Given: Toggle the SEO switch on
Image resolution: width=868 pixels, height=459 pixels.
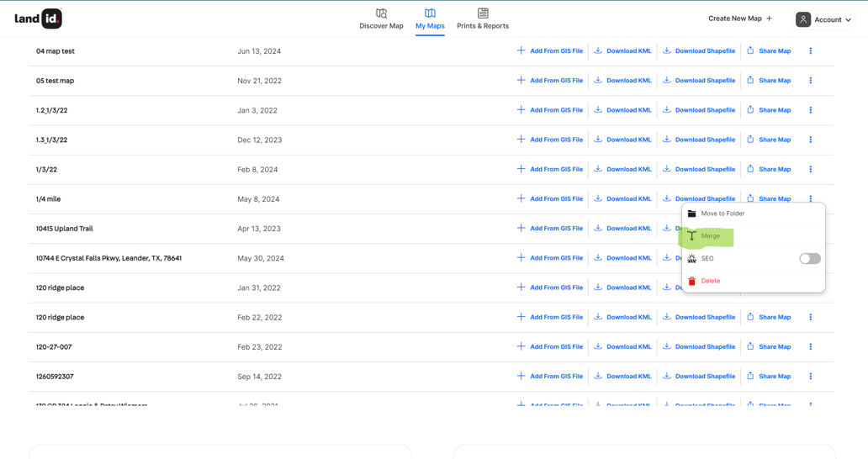Looking at the screenshot, I should point(809,259).
